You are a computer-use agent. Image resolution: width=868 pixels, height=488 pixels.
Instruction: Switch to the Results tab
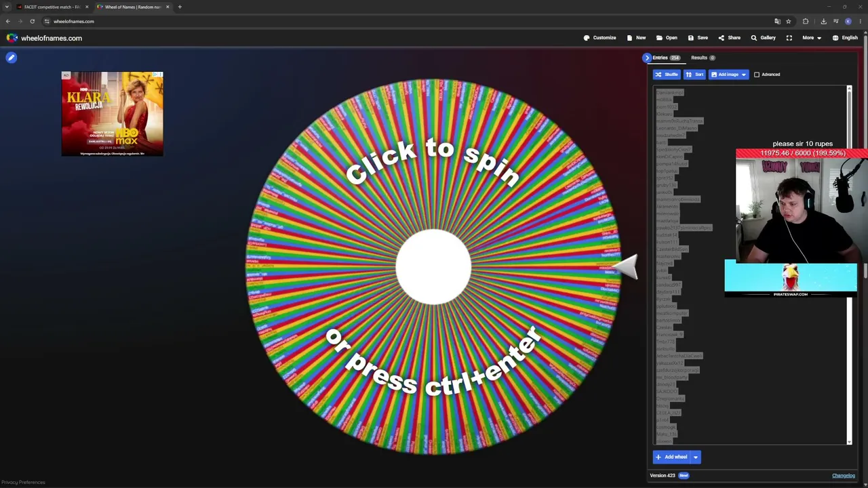[703, 58]
